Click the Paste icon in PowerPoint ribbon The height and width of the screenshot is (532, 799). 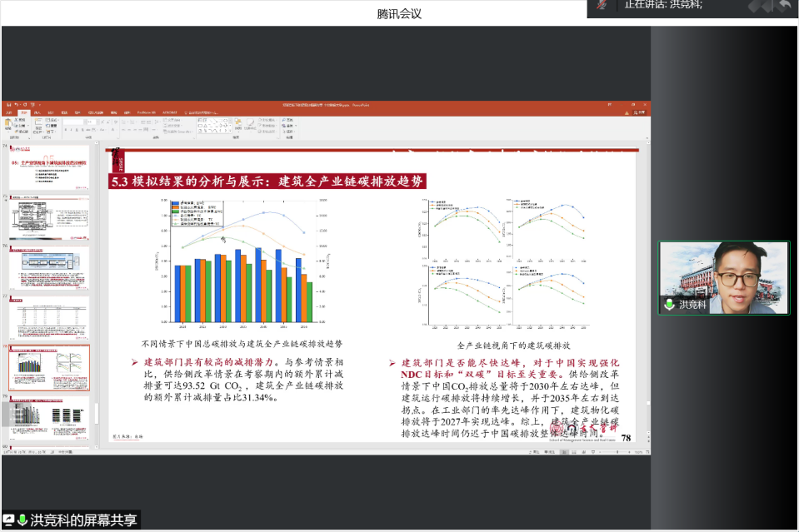pos(9,125)
